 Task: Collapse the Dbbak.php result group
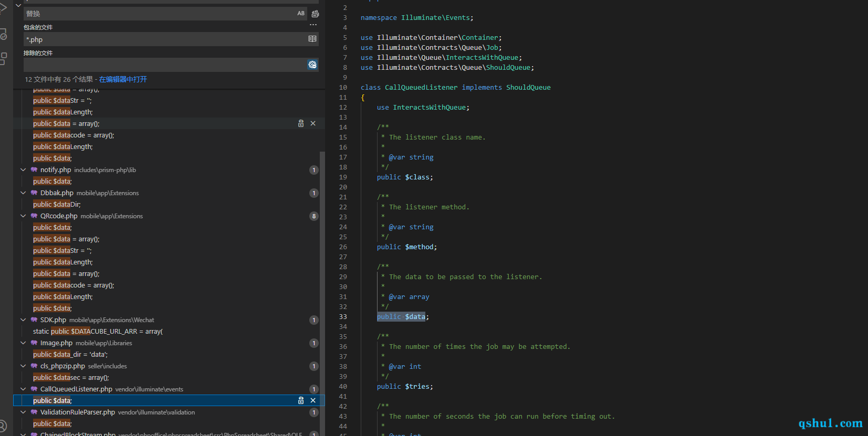coord(23,193)
